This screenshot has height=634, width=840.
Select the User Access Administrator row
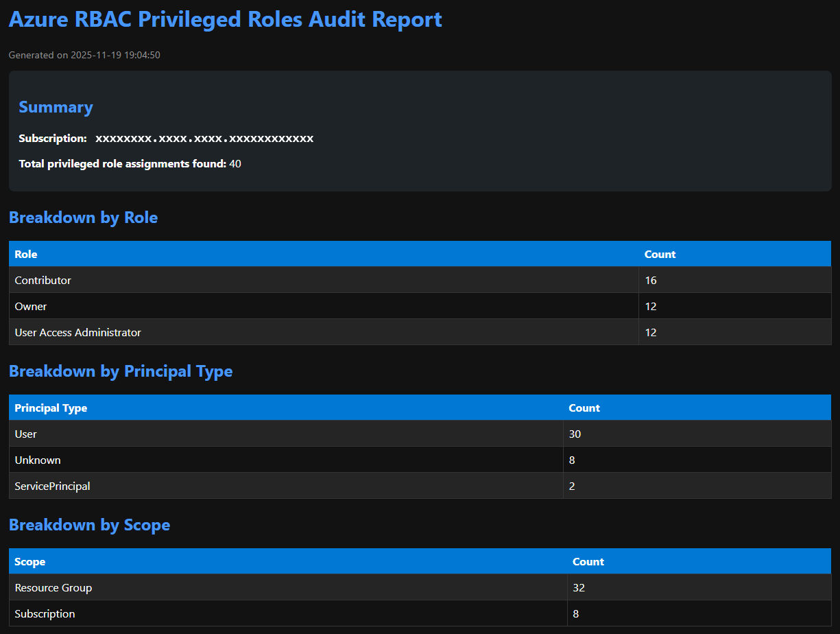pos(77,332)
